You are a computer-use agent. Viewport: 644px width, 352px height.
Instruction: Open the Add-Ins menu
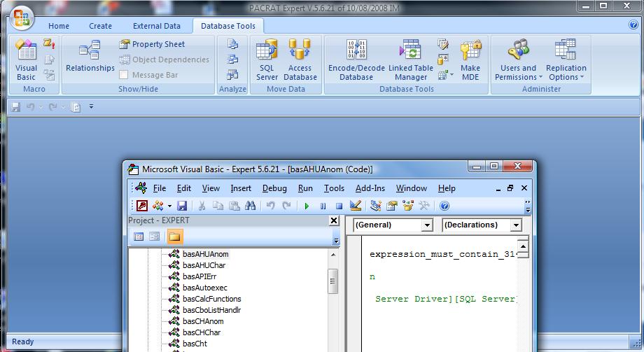click(370, 188)
